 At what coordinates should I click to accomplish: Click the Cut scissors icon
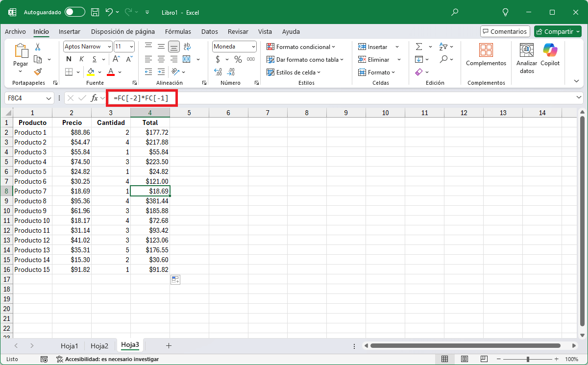point(38,47)
